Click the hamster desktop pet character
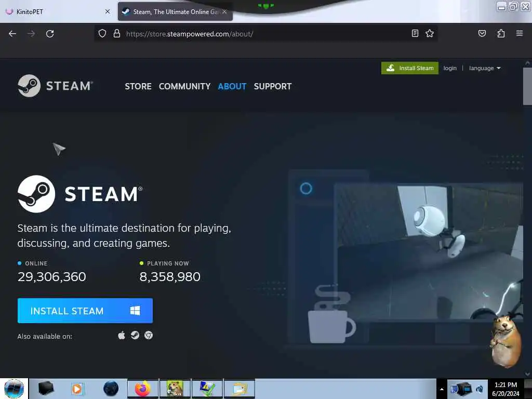The image size is (532, 399). pos(506,340)
